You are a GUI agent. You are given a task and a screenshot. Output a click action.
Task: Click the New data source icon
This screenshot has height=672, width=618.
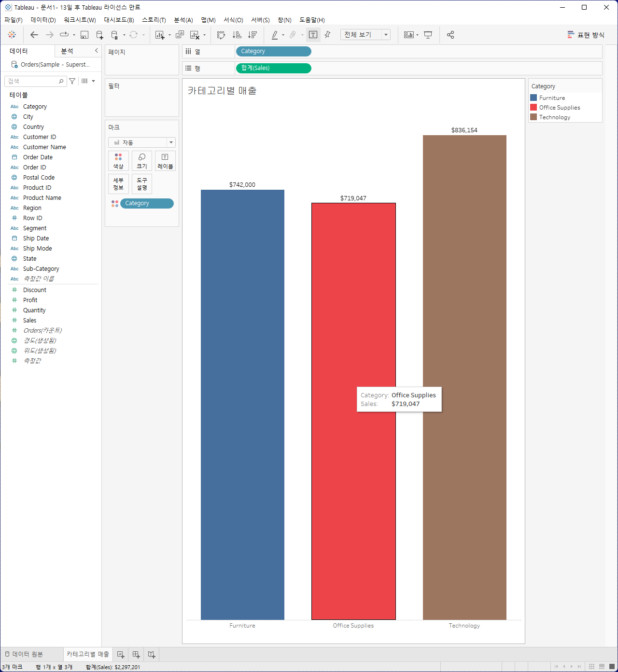click(x=99, y=35)
